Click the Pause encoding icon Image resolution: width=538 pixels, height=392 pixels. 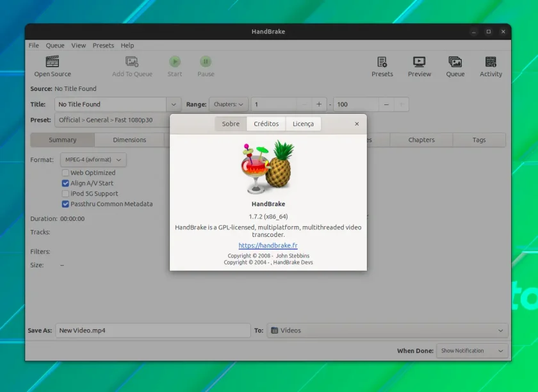point(206,61)
